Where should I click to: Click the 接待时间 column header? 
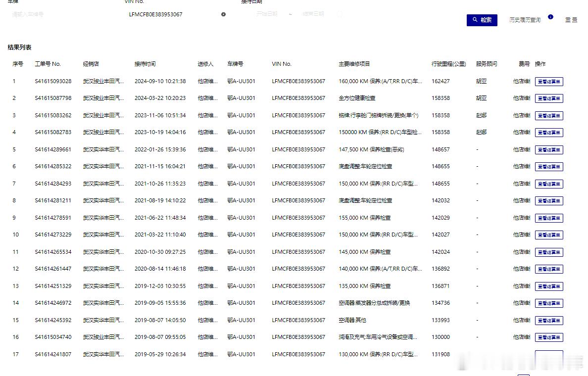pyautogui.click(x=145, y=64)
